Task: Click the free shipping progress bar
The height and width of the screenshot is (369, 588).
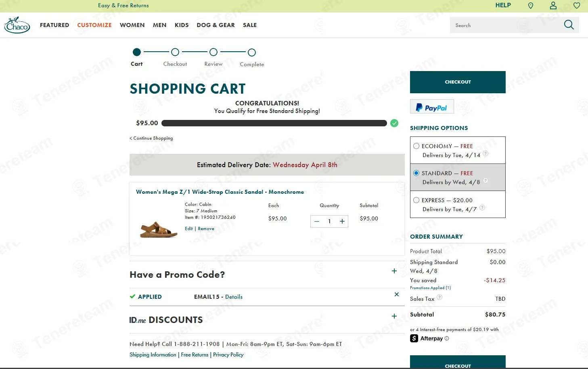Action: coord(274,123)
